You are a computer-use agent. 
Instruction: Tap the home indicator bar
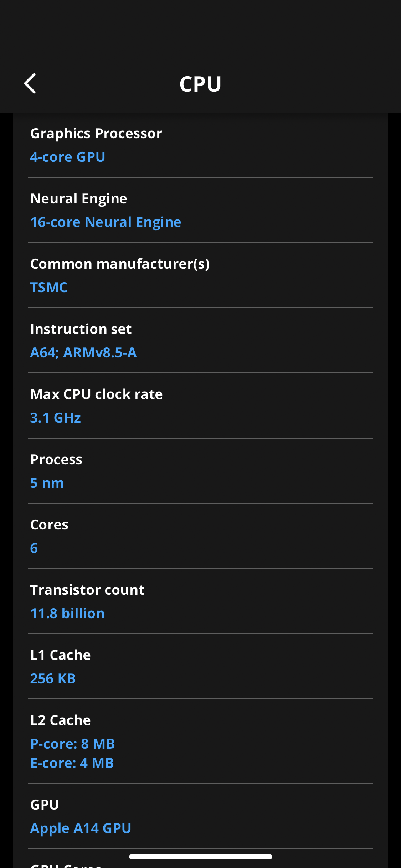(x=200, y=857)
